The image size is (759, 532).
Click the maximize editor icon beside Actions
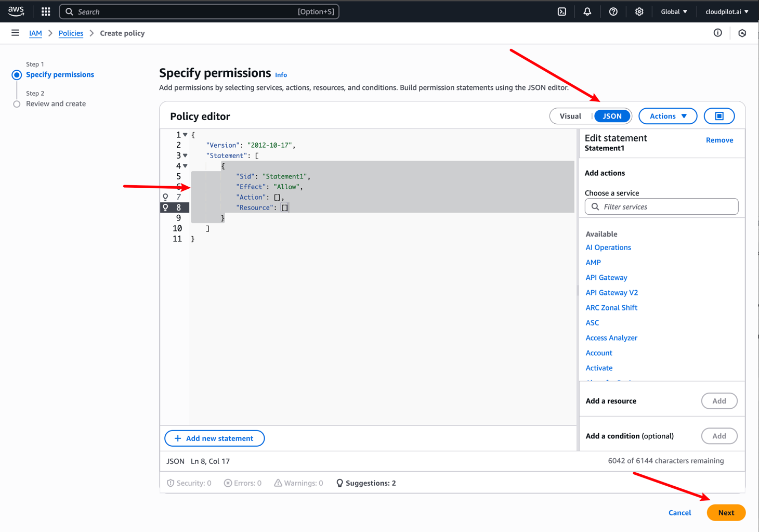coord(719,115)
